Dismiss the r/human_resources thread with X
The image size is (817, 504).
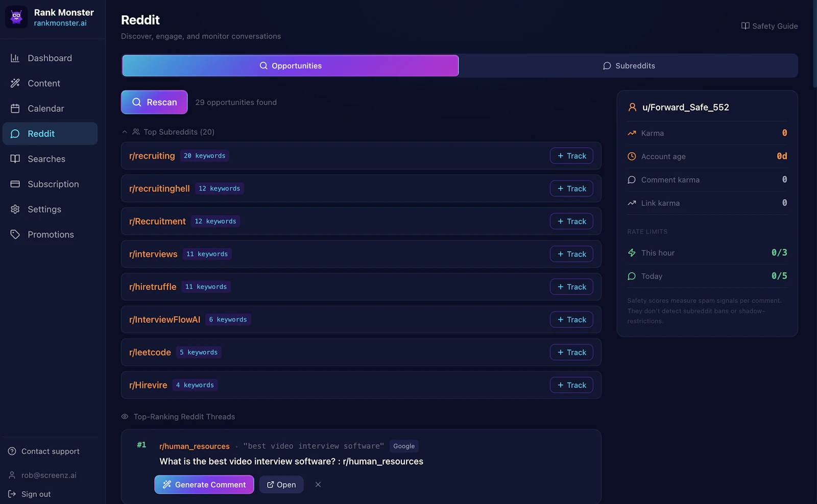click(x=318, y=485)
